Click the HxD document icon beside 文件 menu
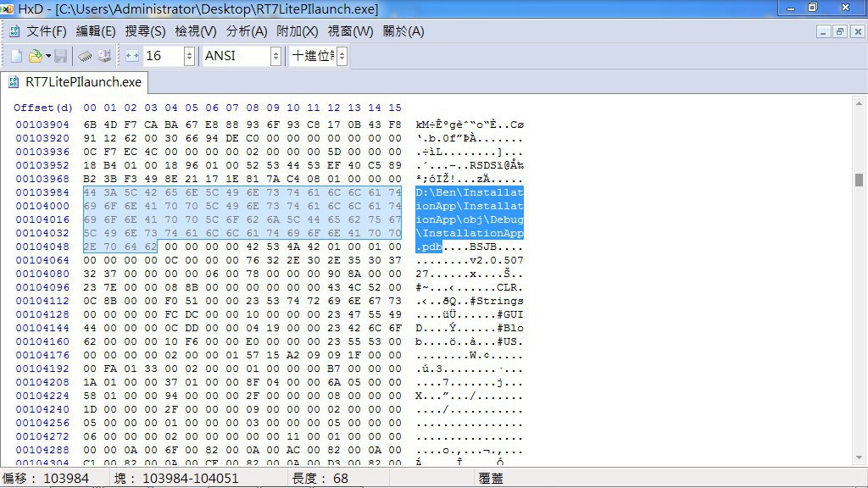868x488 pixels. coord(14,31)
